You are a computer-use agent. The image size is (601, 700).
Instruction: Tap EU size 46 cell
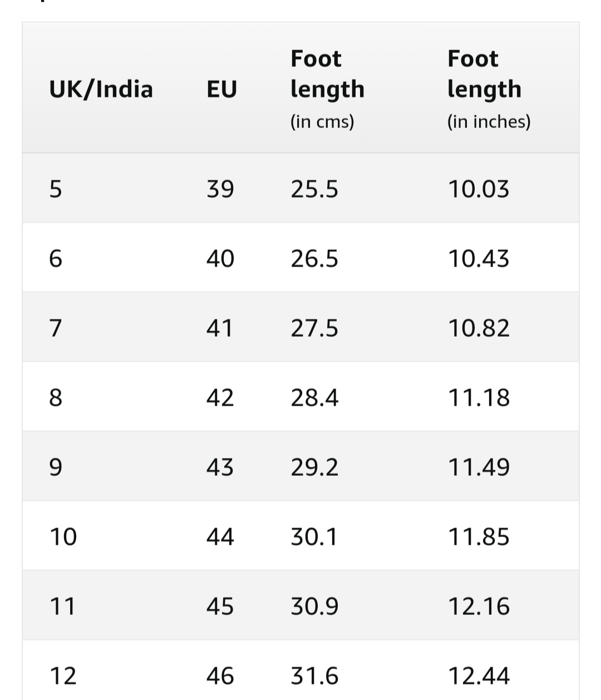click(x=220, y=676)
